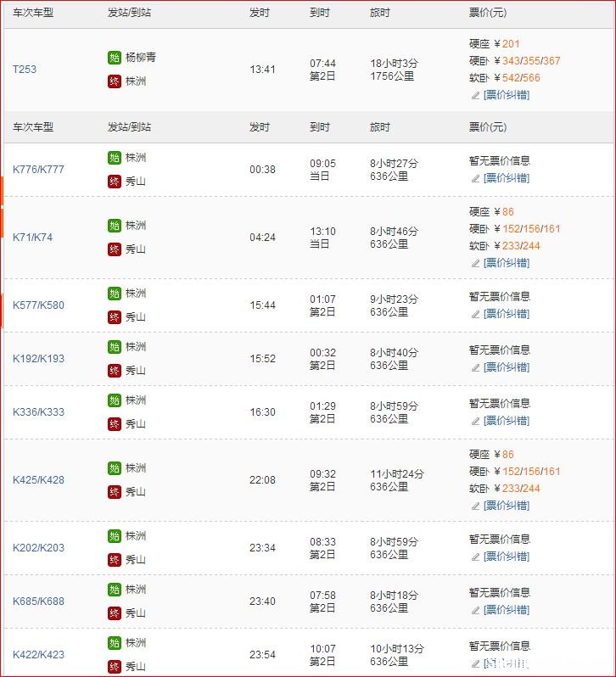This screenshot has height=677, width=616.
Task: Click red 终 icon in K202/K203 row
Action: 115,560
